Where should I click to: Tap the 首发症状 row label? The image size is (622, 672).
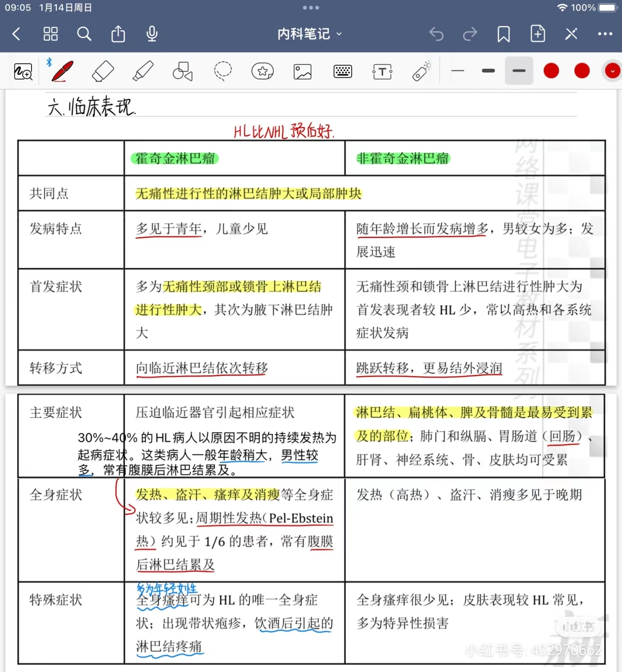point(56,286)
